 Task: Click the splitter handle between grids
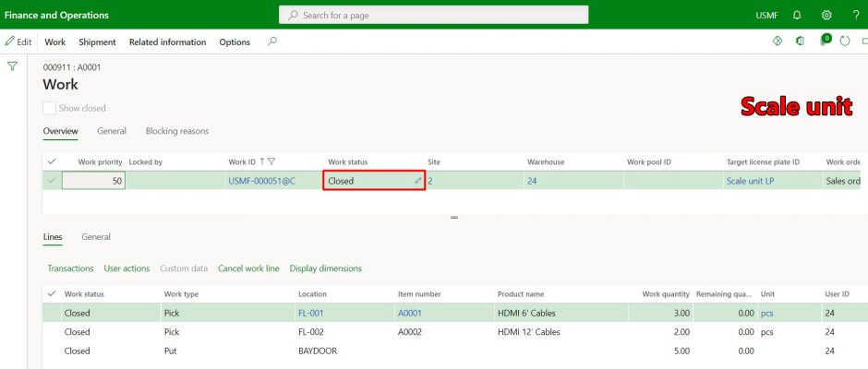pyautogui.click(x=454, y=218)
